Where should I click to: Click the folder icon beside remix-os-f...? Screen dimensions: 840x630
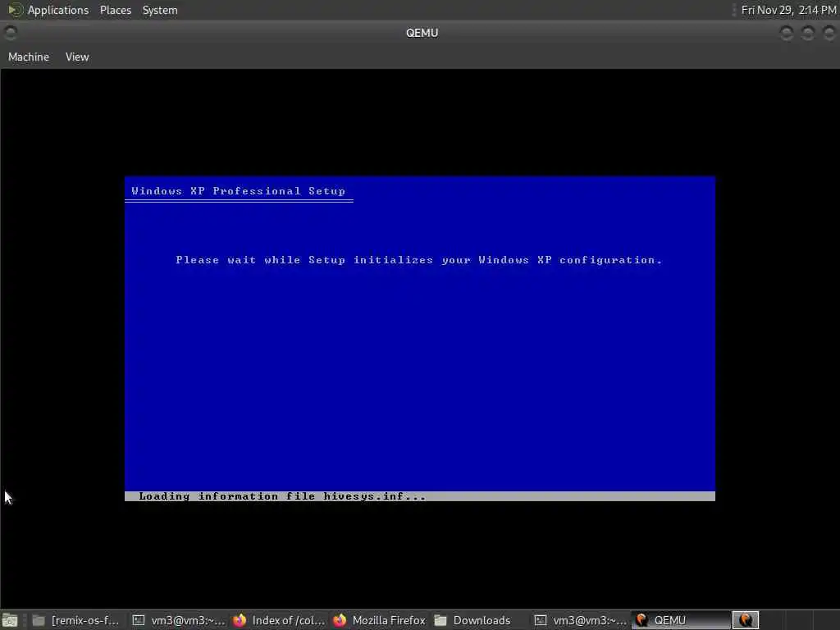coord(38,620)
